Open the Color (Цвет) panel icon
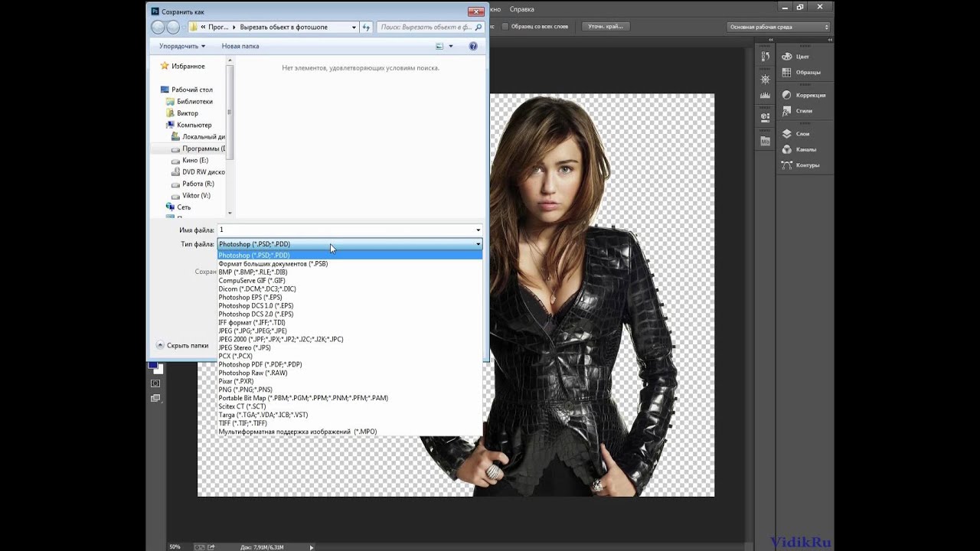Viewport: 980px width, 551px height. pyautogui.click(x=786, y=57)
